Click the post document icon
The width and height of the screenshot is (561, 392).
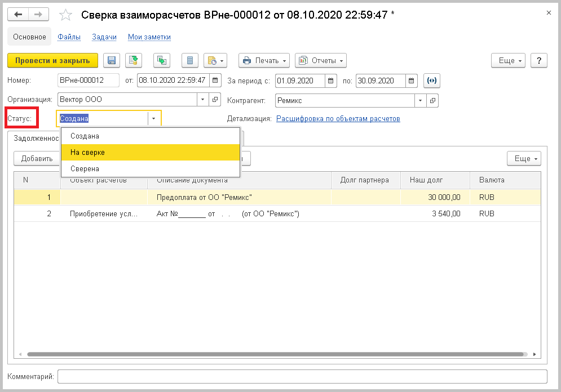pos(133,61)
